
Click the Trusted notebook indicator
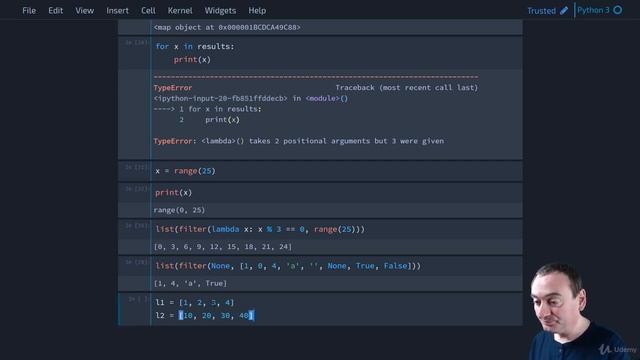pyautogui.click(x=541, y=11)
